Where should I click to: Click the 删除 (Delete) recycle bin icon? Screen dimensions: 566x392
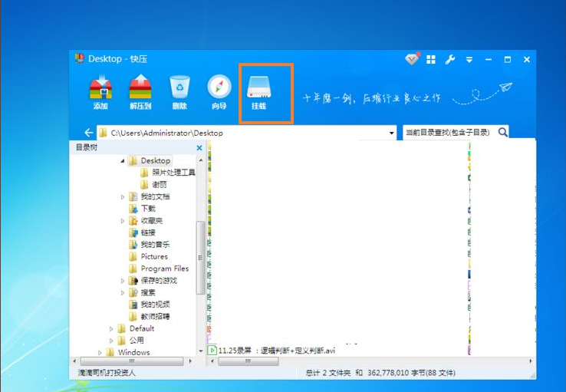click(x=179, y=88)
